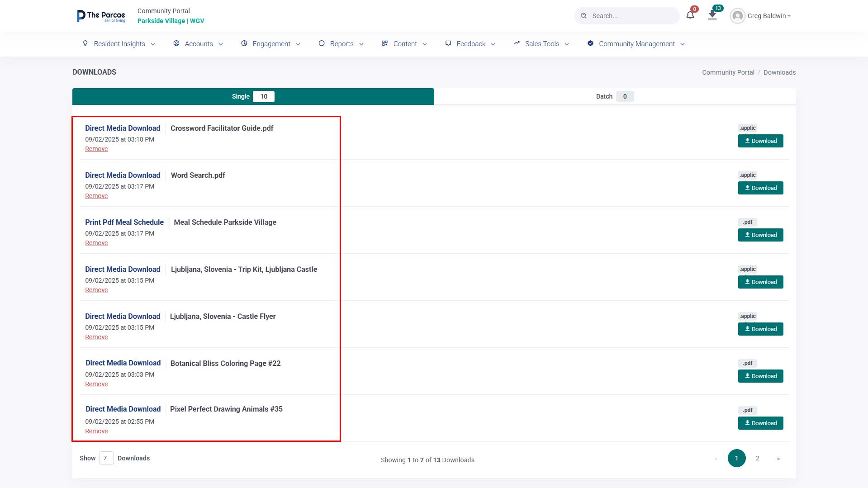The width and height of the screenshot is (868, 488).
Task: Select Crossword Facilitator Guide.pdf title text
Action: (x=222, y=128)
